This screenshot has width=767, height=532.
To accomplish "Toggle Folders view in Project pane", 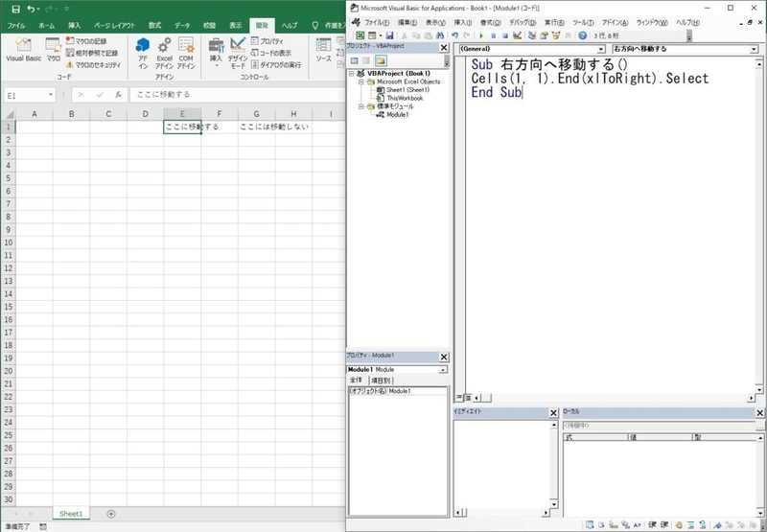I will (x=381, y=60).
